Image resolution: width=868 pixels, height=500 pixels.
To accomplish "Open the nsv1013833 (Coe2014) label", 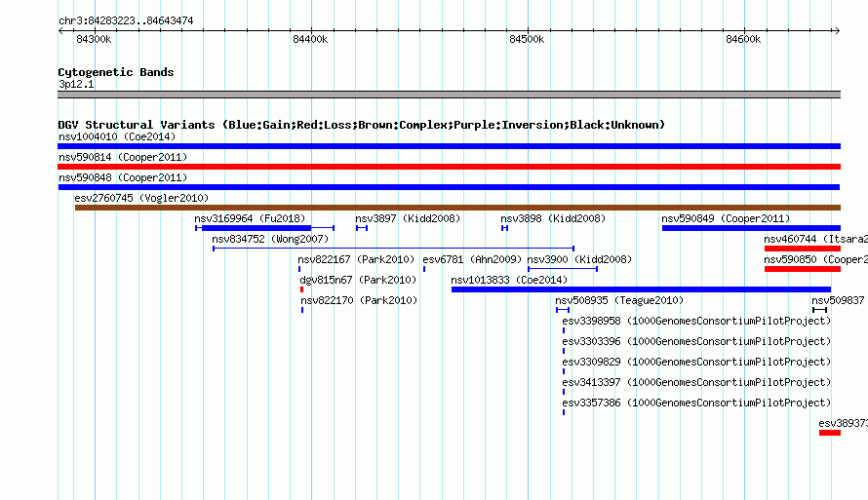I will pyautogui.click(x=509, y=280).
